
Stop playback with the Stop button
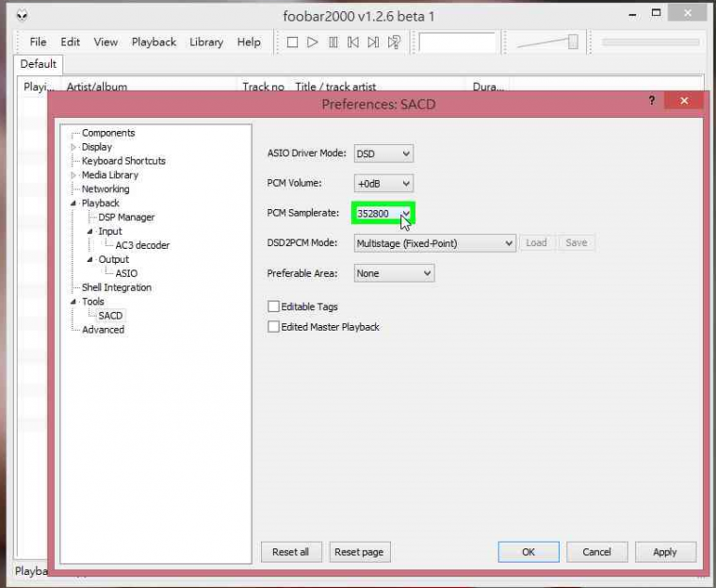point(292,42)
